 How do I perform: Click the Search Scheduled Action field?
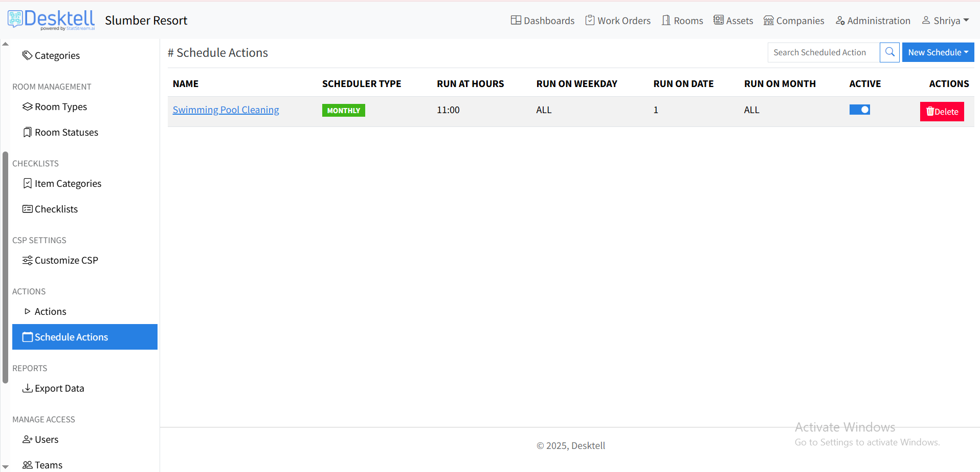(x=823, y=52)
